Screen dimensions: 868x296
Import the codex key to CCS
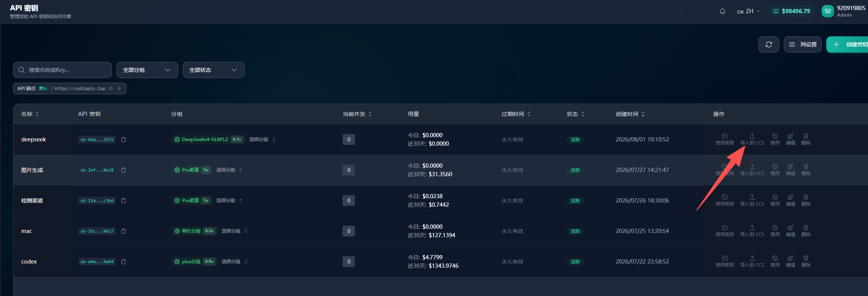coord(752,262)
